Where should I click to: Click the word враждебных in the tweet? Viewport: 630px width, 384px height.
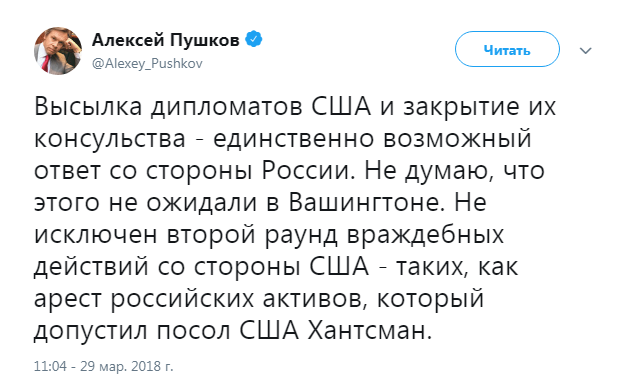coord(425,235)
